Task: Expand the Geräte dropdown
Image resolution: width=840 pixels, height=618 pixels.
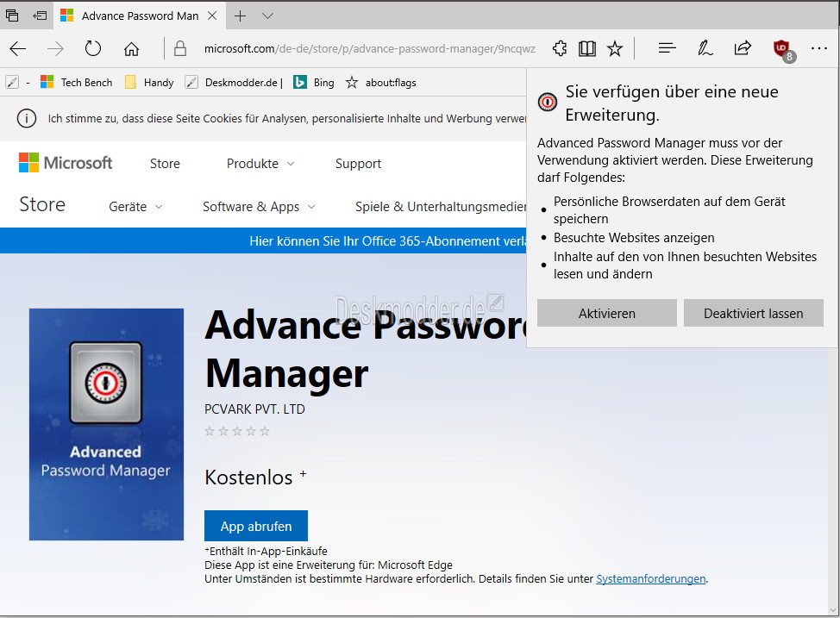Action: coord(135,207)
